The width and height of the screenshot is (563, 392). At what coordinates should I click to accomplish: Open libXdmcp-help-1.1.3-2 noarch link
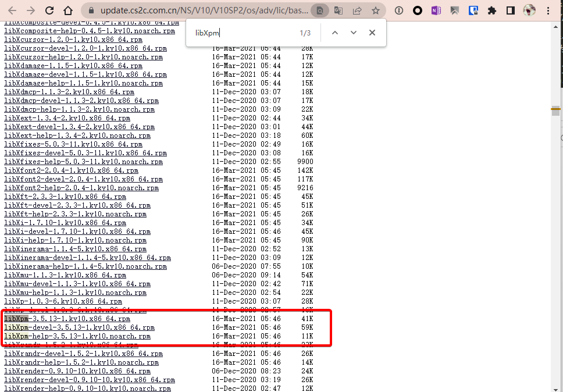tap(79, 109)
